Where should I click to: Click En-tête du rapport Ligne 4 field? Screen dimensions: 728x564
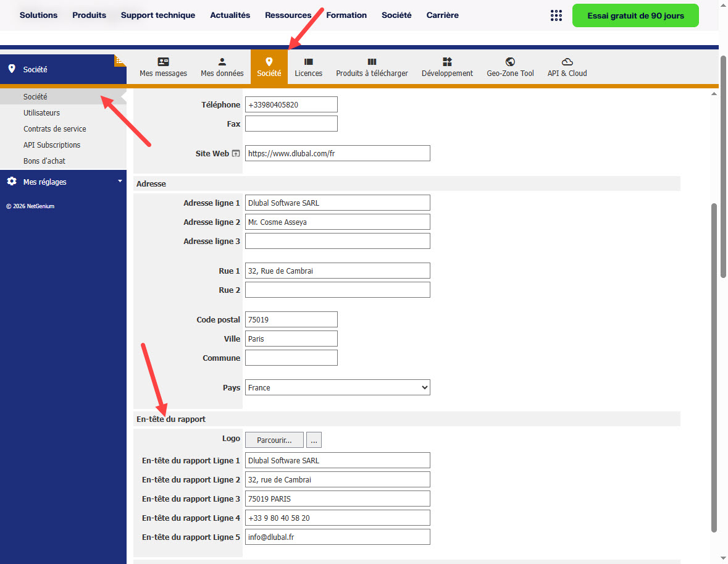pos(338,518)
